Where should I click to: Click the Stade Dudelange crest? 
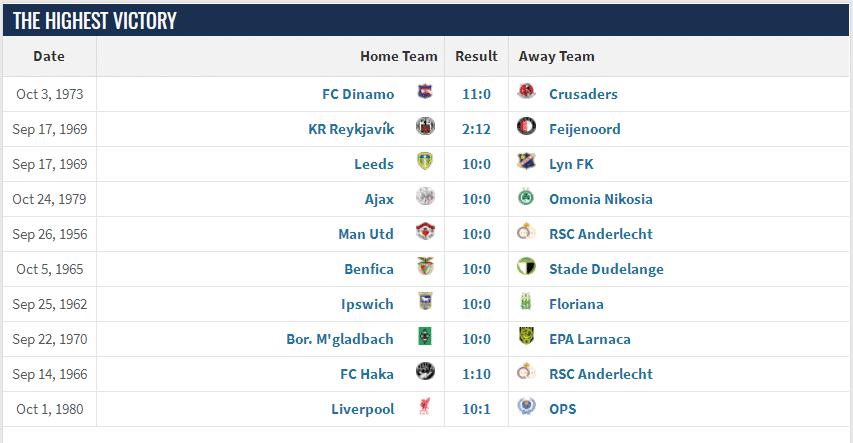point(526,266)
